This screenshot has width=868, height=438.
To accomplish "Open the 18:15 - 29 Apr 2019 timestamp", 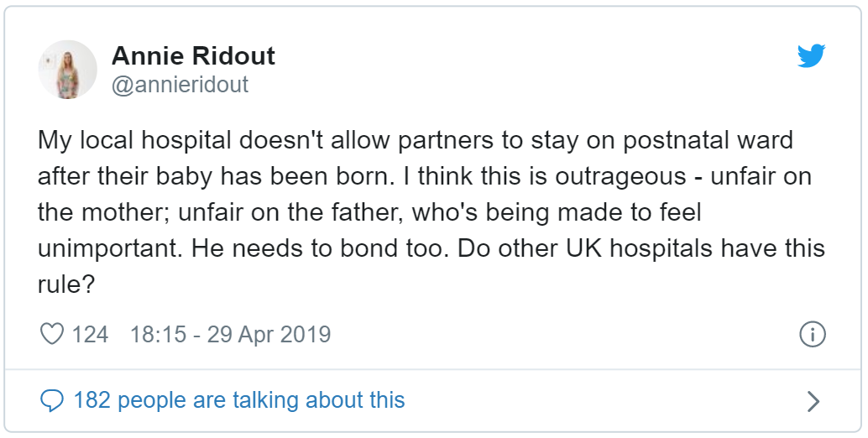I will coord(230,334).
